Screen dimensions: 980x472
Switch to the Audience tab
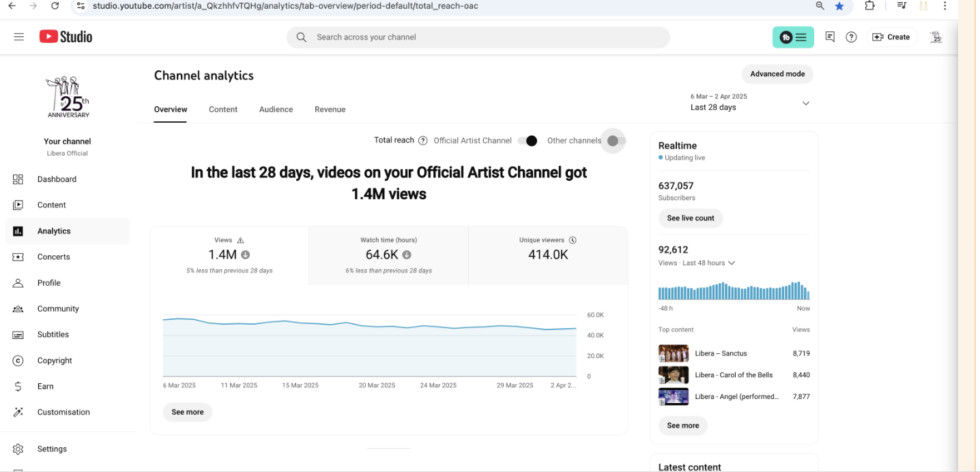276,109
